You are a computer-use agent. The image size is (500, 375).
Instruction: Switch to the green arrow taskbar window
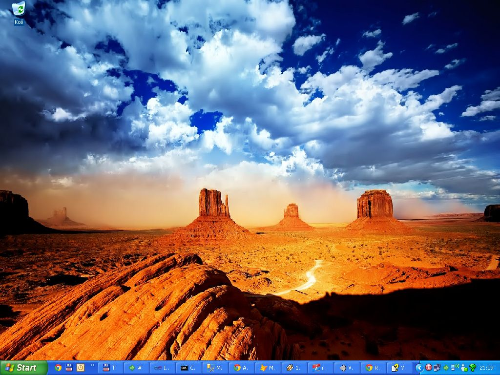[x=137, y=368]
